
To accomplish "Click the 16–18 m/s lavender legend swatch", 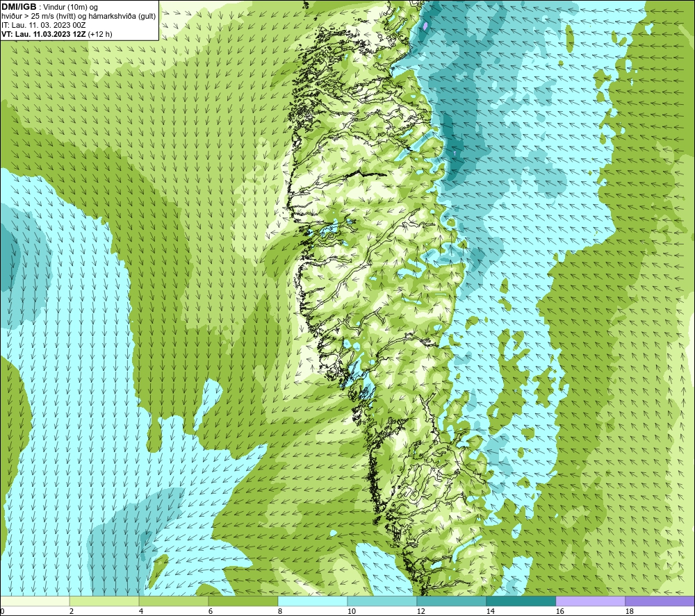I will 590,601.
